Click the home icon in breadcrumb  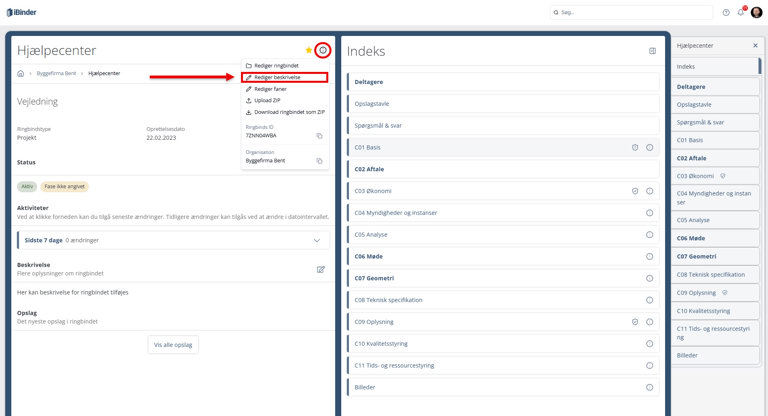[21, 73]
